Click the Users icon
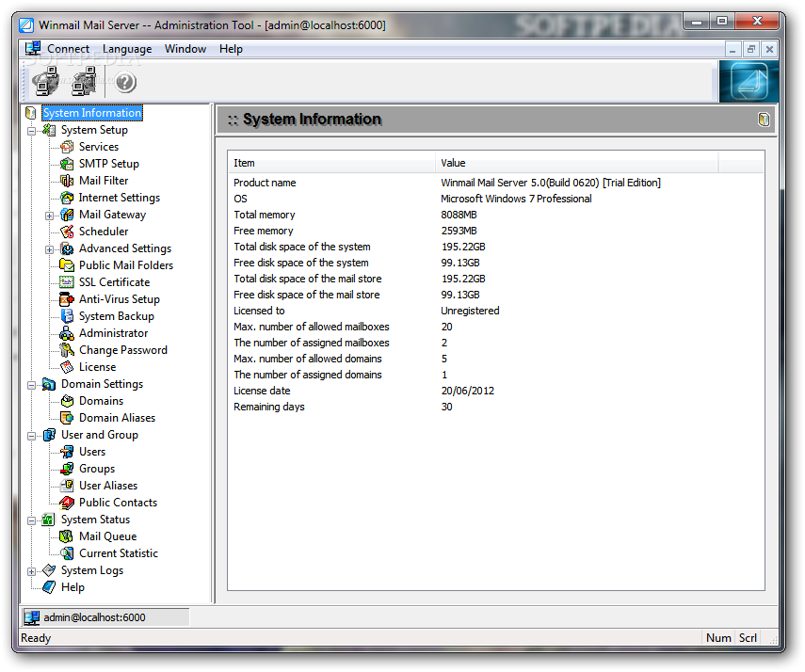Viewport: 805px width, 672px height. (x=67, y=452)
